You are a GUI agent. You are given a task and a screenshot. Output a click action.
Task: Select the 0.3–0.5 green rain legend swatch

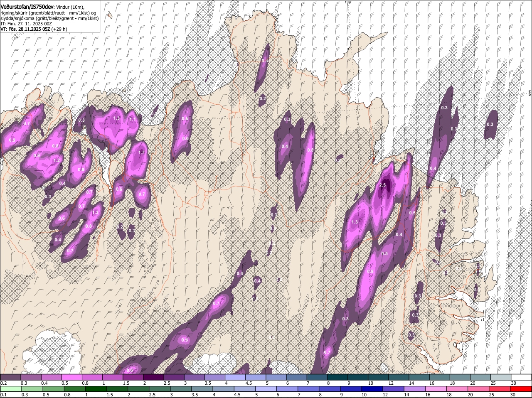coord(32,389)
